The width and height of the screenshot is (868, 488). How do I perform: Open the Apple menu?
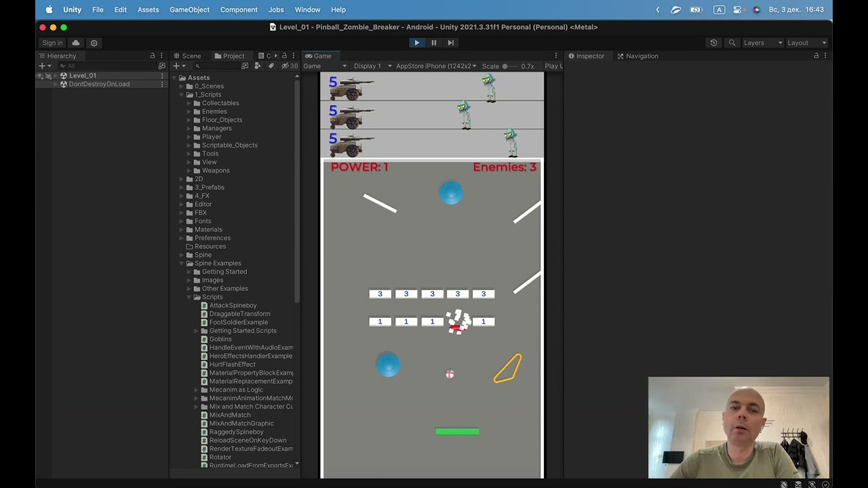coord(49,9)
